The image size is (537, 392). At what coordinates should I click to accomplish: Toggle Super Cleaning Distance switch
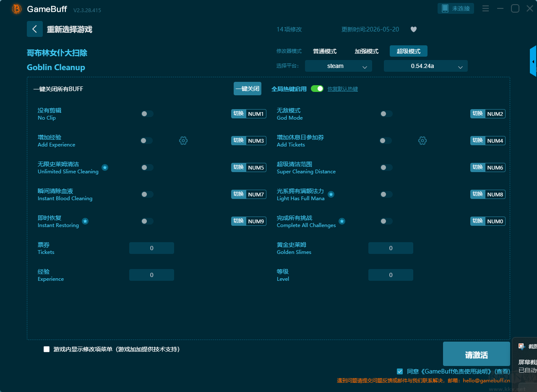tap(386, 167)
